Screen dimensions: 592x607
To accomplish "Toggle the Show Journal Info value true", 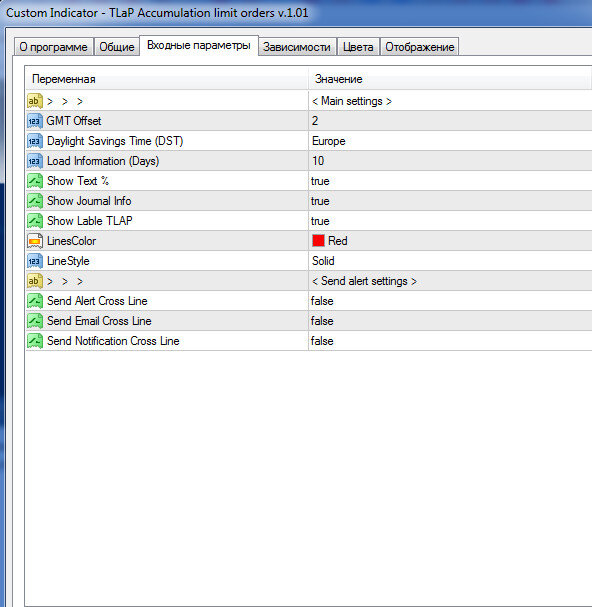I will tap(320, 201).
